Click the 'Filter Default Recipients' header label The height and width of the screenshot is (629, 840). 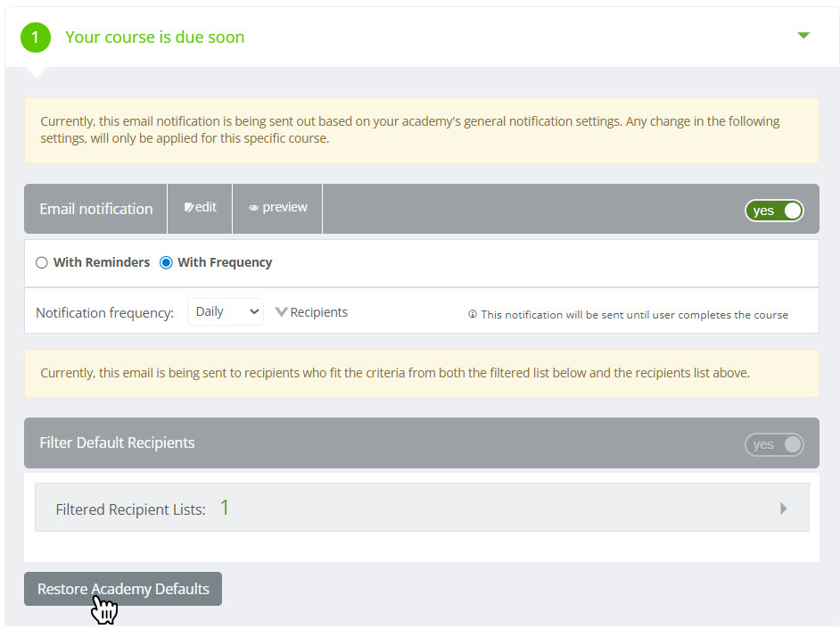click(x=117, y=443)
